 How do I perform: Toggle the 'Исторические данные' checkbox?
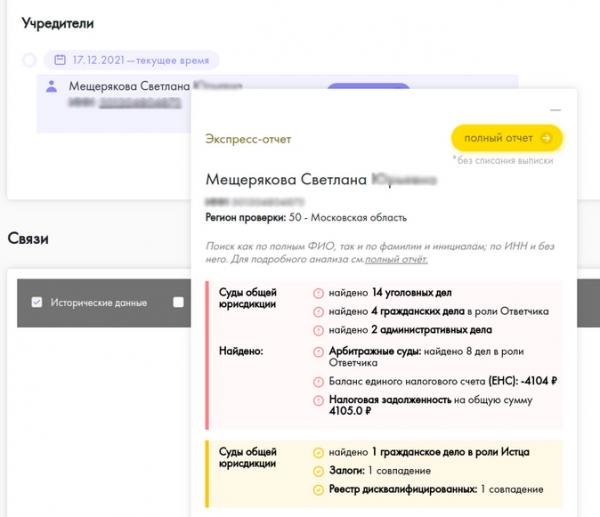tap(37, 302)
